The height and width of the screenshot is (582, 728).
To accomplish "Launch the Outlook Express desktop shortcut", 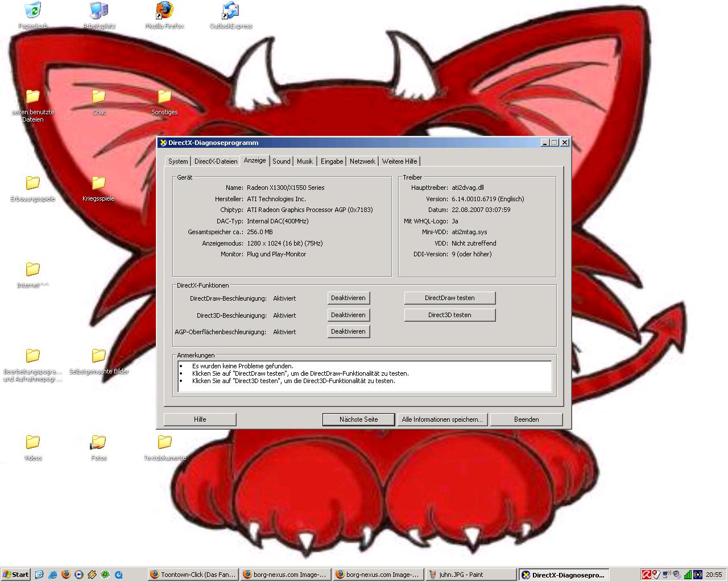I will click(x=230, y=15).
